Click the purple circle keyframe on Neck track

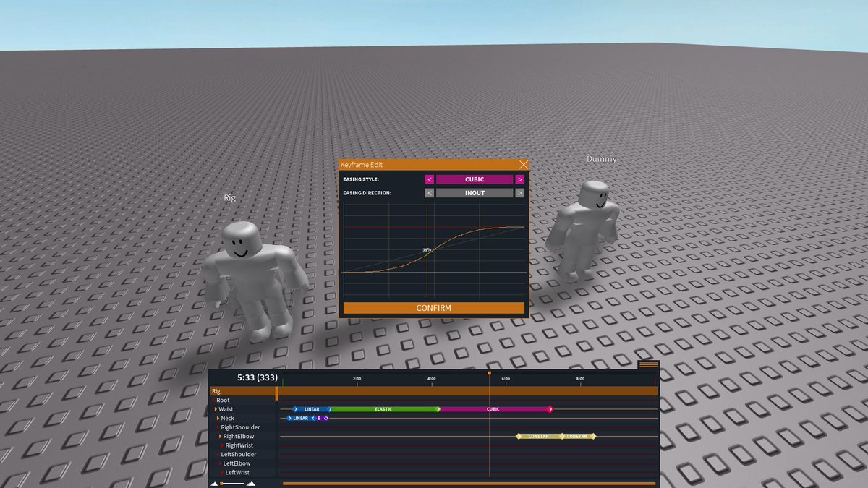(x=326, y=418)
